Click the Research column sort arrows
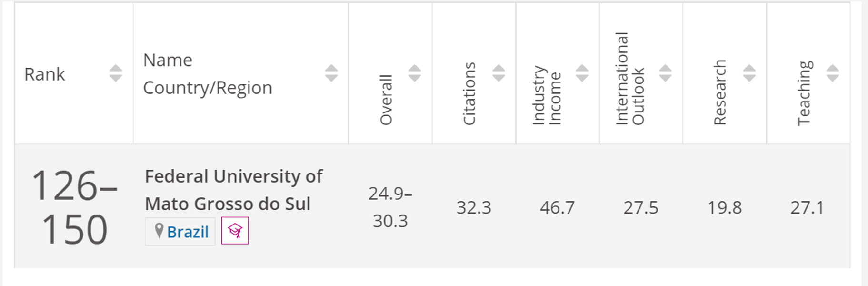Screen dimensions: 868x286 pyautogui.click(x=749, y=73)
